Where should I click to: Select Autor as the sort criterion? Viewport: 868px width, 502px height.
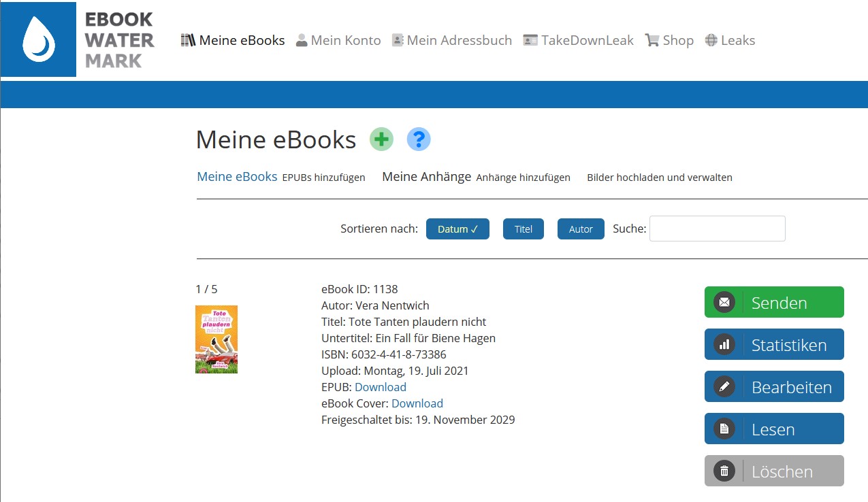point(580,229)
